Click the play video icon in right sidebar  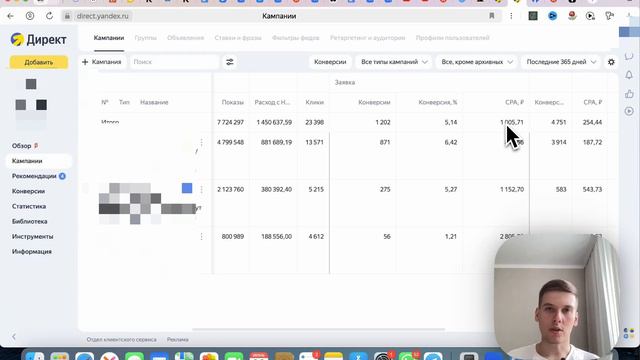click(x=629, y=111)
